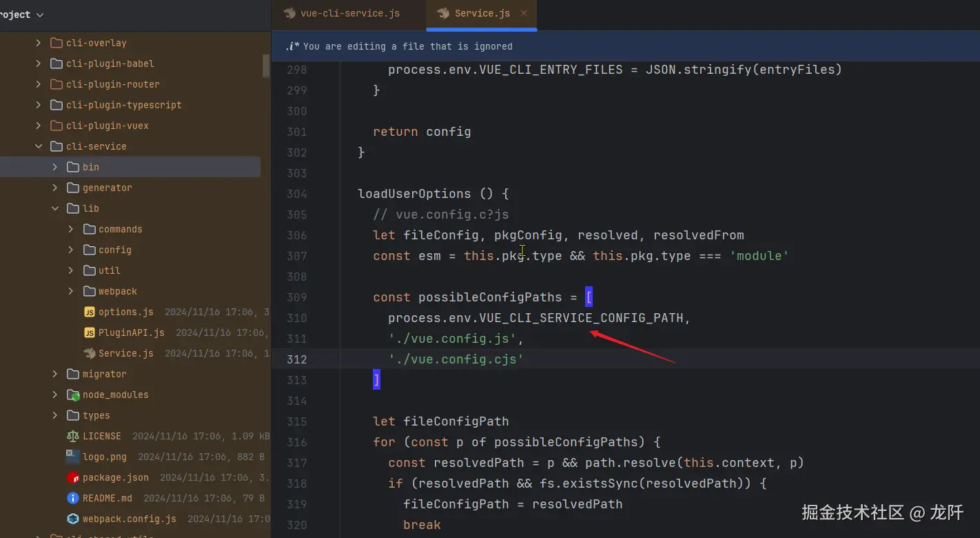
Task: Click loadUserOptions method name in editor
Action: click(x=414, y=194)
